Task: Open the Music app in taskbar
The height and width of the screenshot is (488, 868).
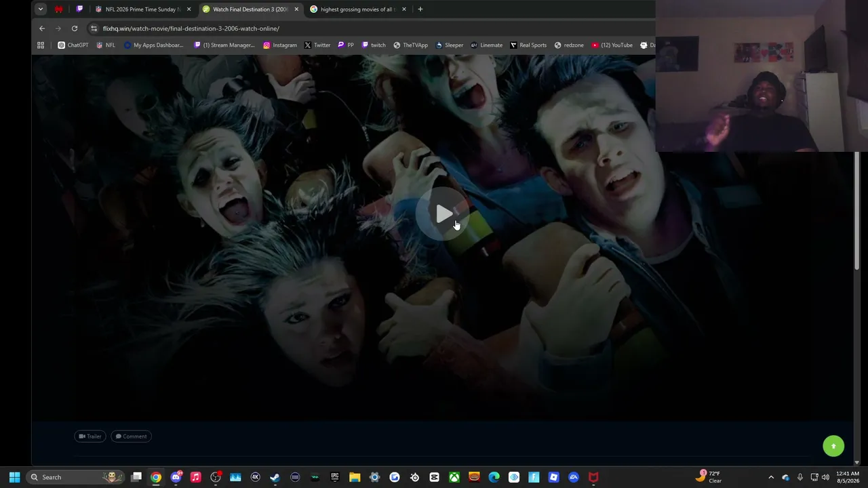Action: 196,477
